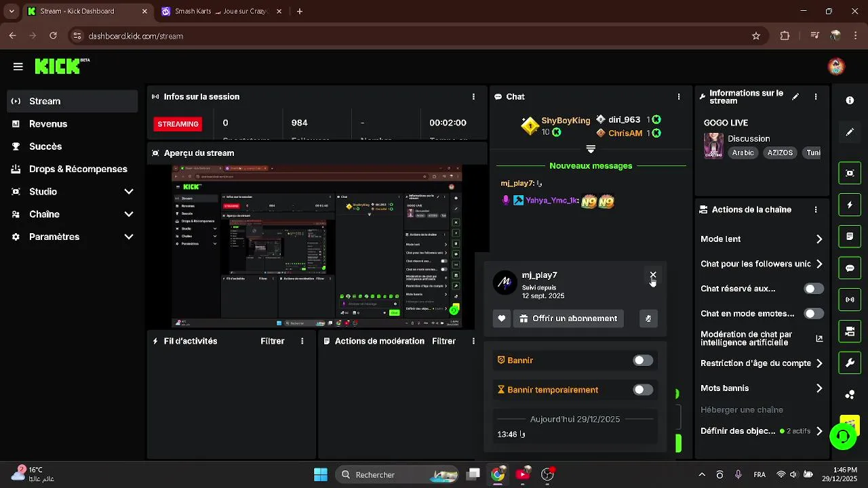
Task: Click the Arabic tag chip
Action: tap(743, 153)
